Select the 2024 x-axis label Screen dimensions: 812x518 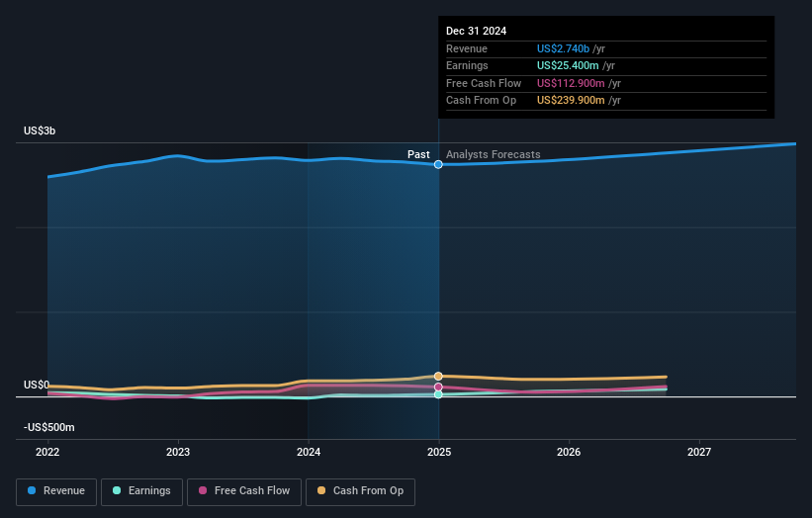(x=309, y=453)
